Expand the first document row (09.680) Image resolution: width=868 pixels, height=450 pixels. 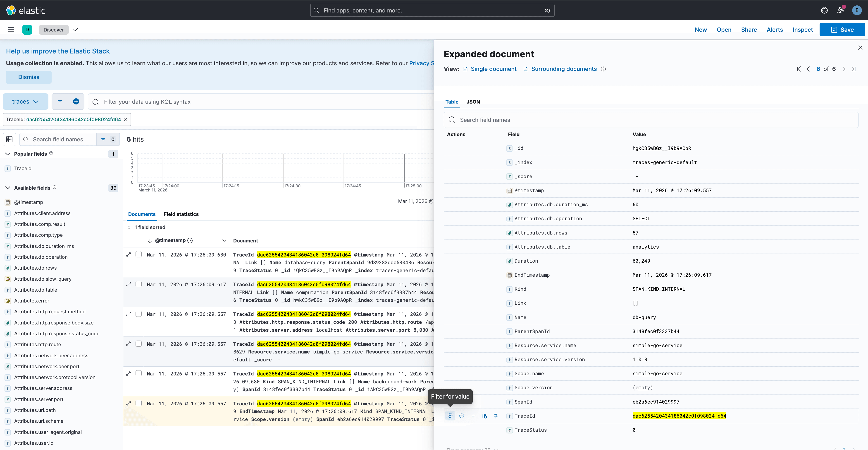click(128, 254)
